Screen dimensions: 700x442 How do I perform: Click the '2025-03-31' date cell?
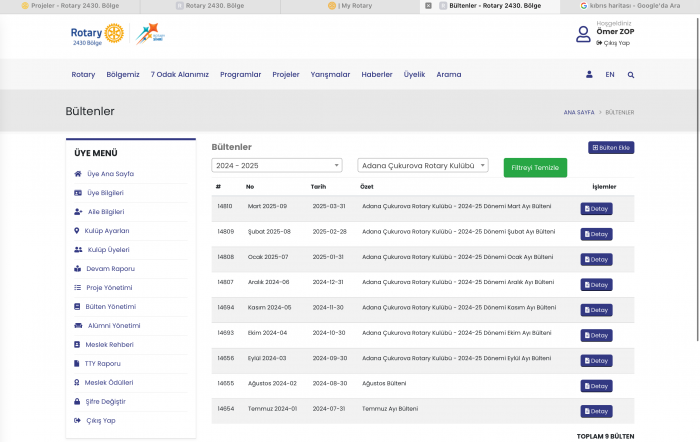[329, 206]
